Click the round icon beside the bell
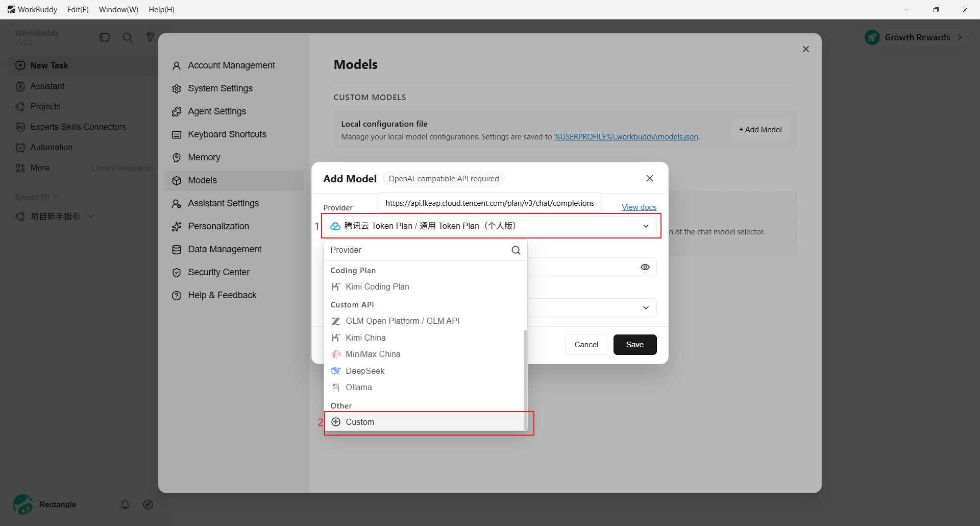Screen dimensions: 980x526 click(x=148, y=505)
